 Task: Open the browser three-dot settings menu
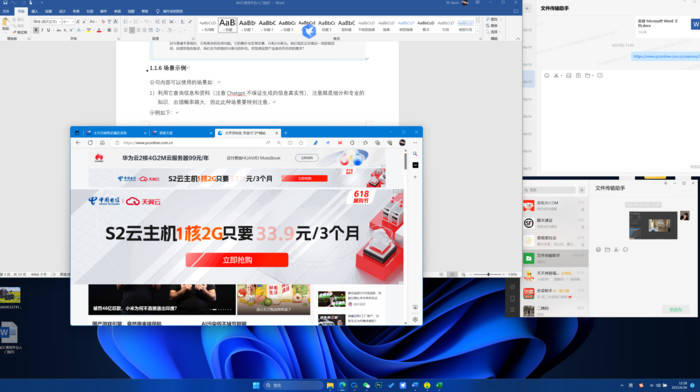tap(415, 142)
